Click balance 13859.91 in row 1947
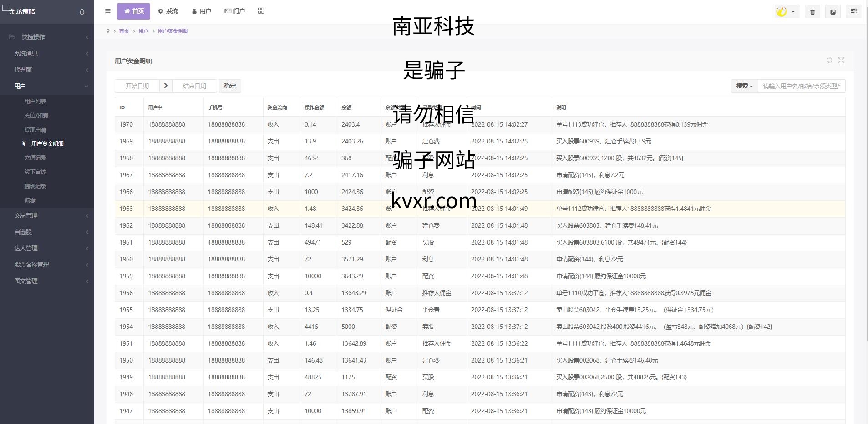Image resolution: width=868 pixels, height=424 pixels. (x=354, y=411)
